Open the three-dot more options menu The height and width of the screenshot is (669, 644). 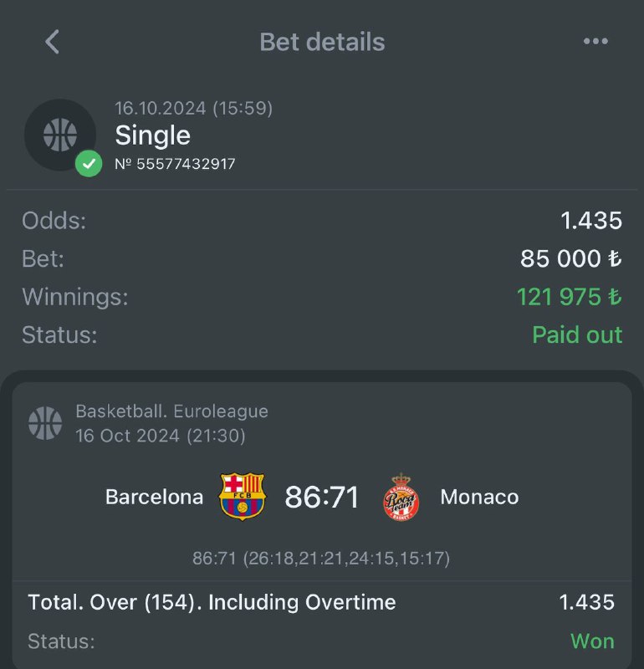click(x=595, y=42)
